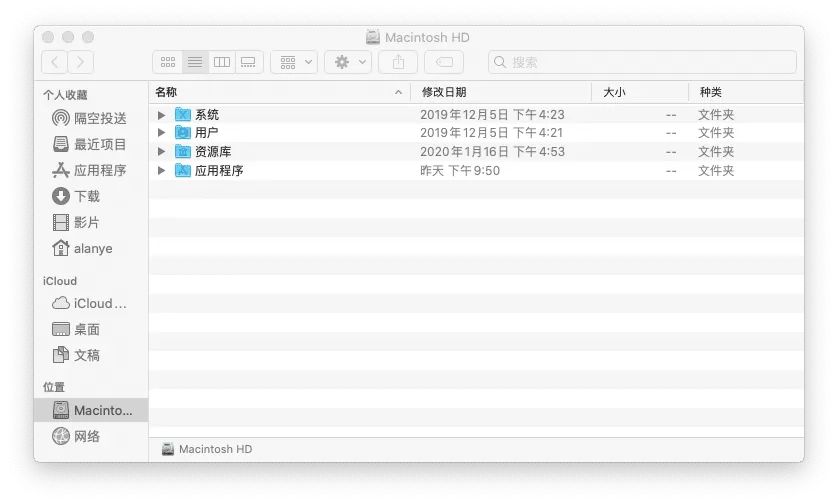Open the gear action menu
This screenshot has height=504, width=838.
click(x=348, y=62)
